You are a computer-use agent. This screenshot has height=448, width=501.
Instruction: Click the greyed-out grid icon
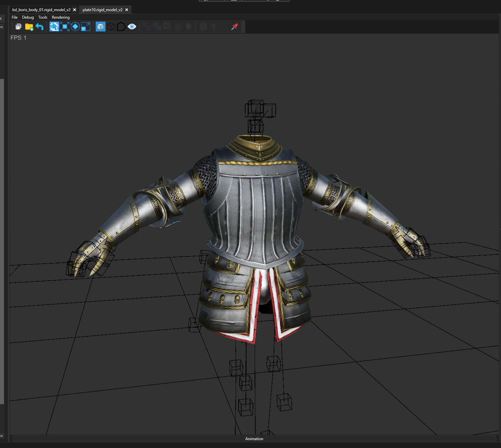coord(203,27)
